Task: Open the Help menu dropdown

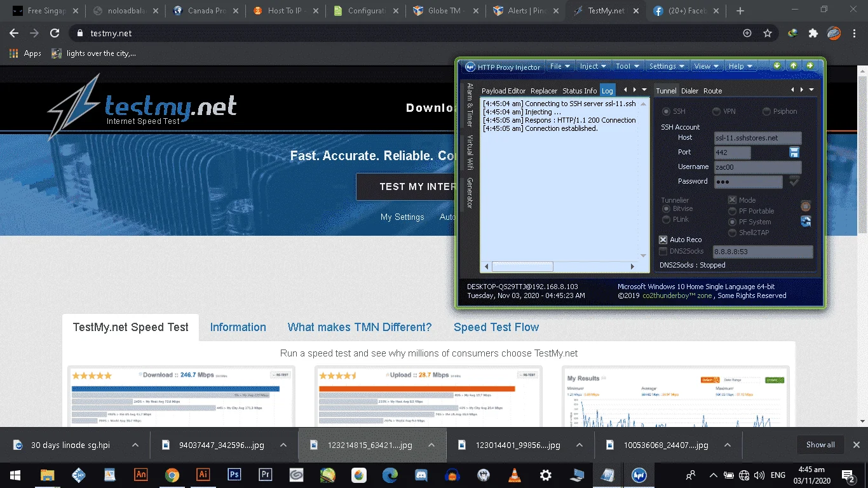Action: click(740, 66)
